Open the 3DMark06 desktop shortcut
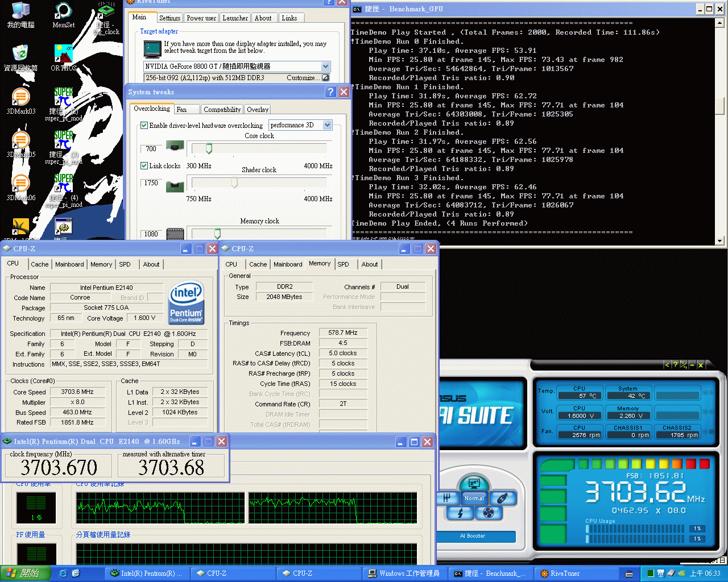The height and width of the screenshot is (582, 728). 21,188
